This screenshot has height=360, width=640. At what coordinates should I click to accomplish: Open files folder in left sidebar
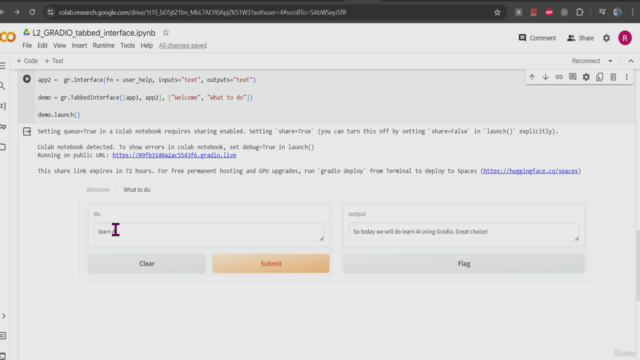pos(2,147)
